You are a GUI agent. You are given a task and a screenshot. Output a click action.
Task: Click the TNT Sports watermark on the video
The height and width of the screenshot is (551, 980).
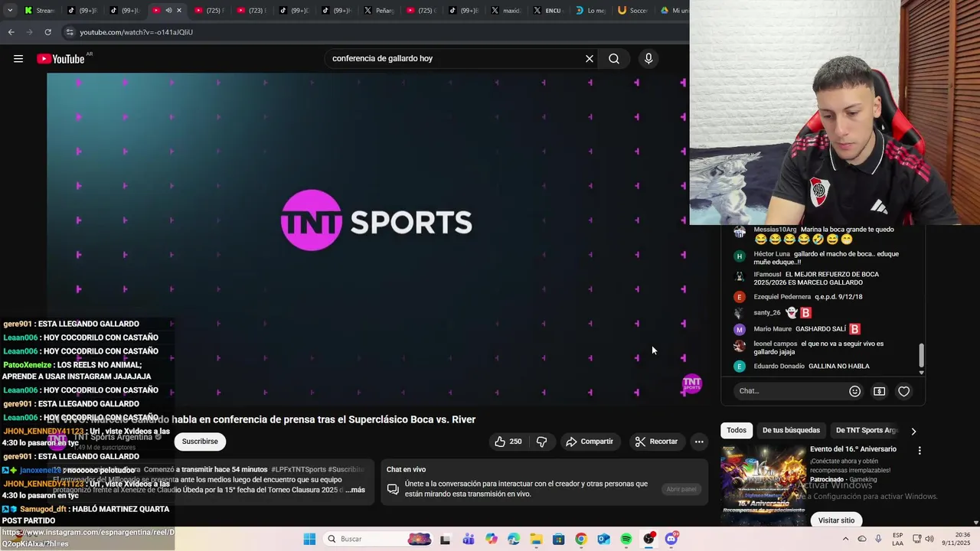[692, 384]
